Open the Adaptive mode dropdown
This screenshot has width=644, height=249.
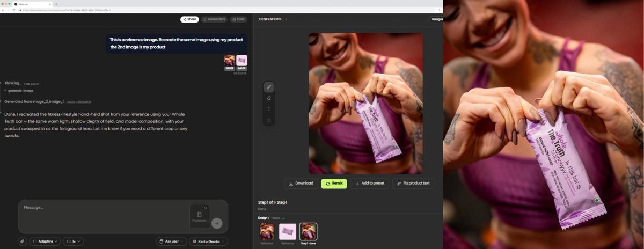[x=45, y=241]
